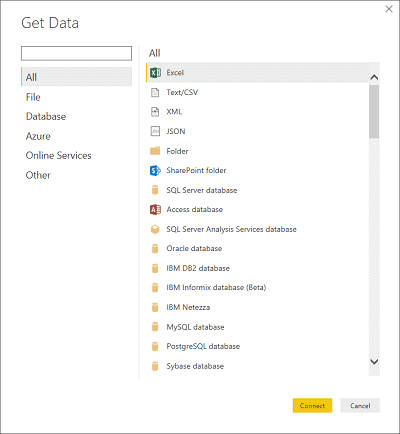Pick the XML source icon
Viewport: 400px width, 434px height.
(x=155, y=112)
